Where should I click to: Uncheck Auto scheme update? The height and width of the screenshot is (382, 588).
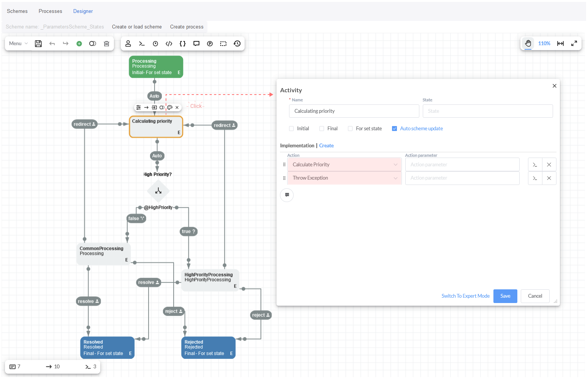(x=394, y=129)
